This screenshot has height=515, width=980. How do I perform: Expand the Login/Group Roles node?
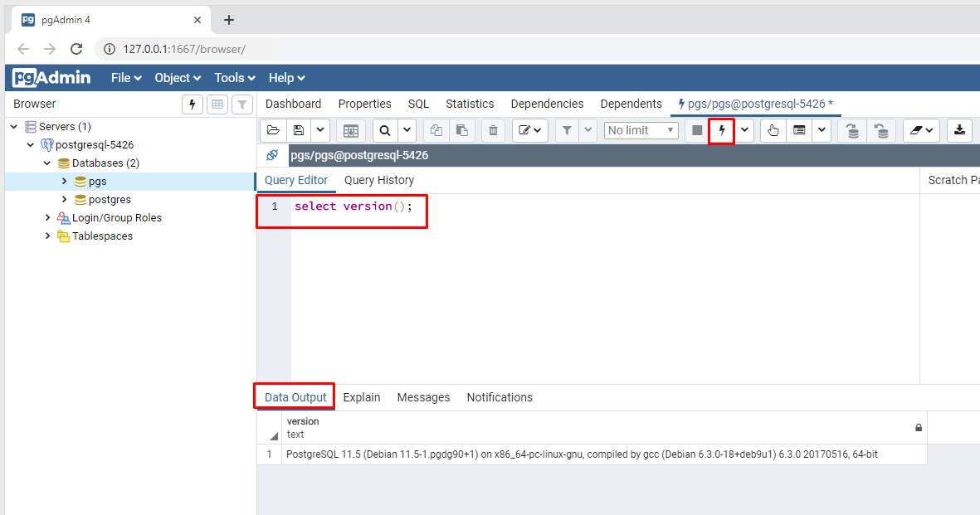pyautogui.click(x=48, y=218)
